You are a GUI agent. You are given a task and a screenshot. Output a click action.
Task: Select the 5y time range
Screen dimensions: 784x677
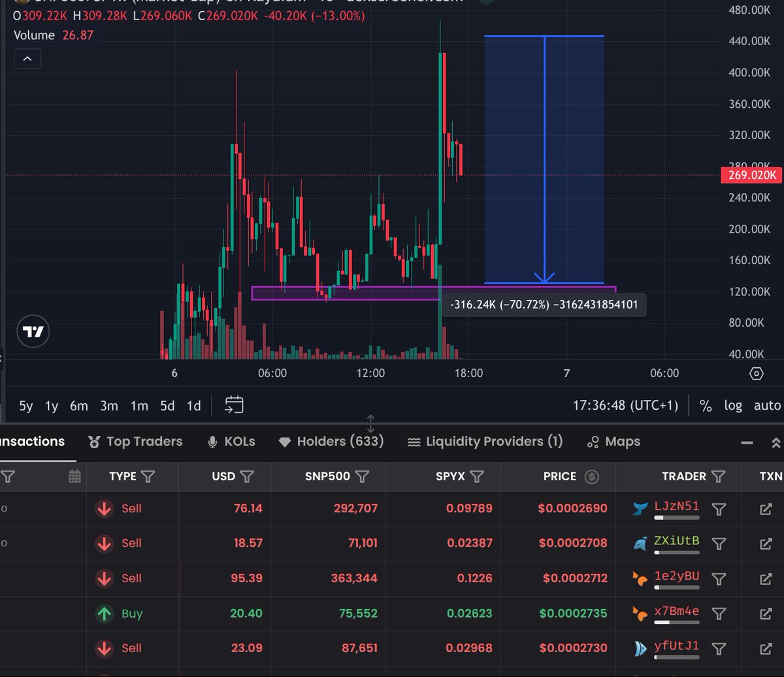25,406
